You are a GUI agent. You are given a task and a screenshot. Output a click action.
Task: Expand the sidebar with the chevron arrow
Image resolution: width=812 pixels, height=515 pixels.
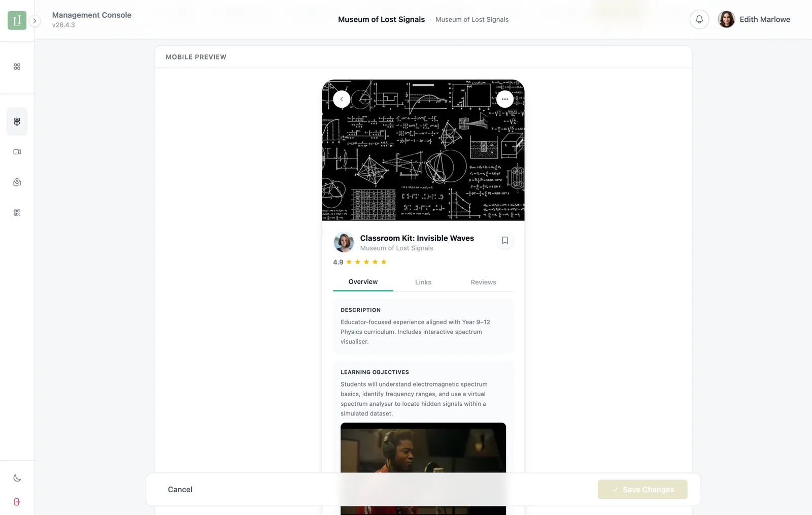35,21
